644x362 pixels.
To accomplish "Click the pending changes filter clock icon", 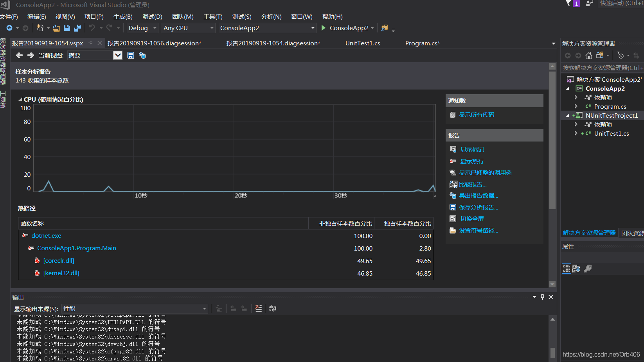I will pos(621,56).
